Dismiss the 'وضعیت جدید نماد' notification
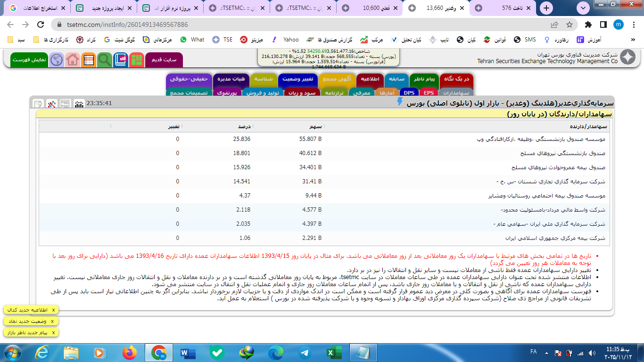Image resolution: width=644 pixels, height=362 pixels. [53, 321]
